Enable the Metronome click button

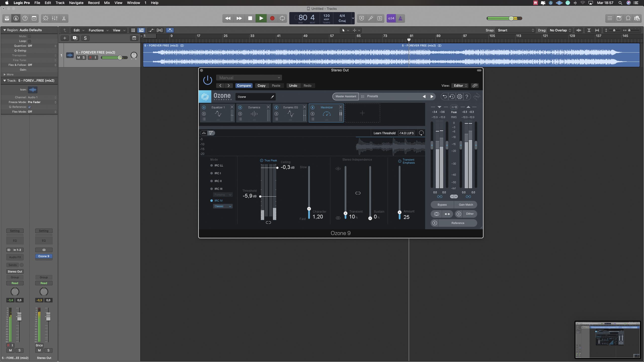pyautogui.click(x=400, y=18)
